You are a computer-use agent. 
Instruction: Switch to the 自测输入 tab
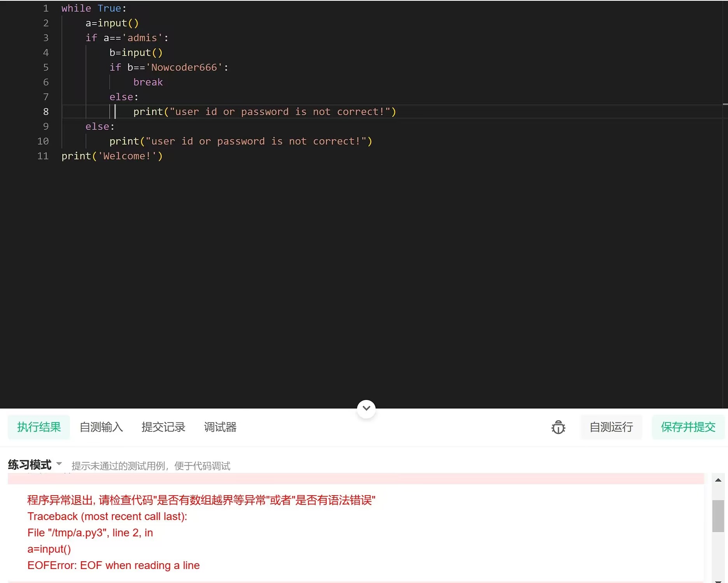[101, 427]
